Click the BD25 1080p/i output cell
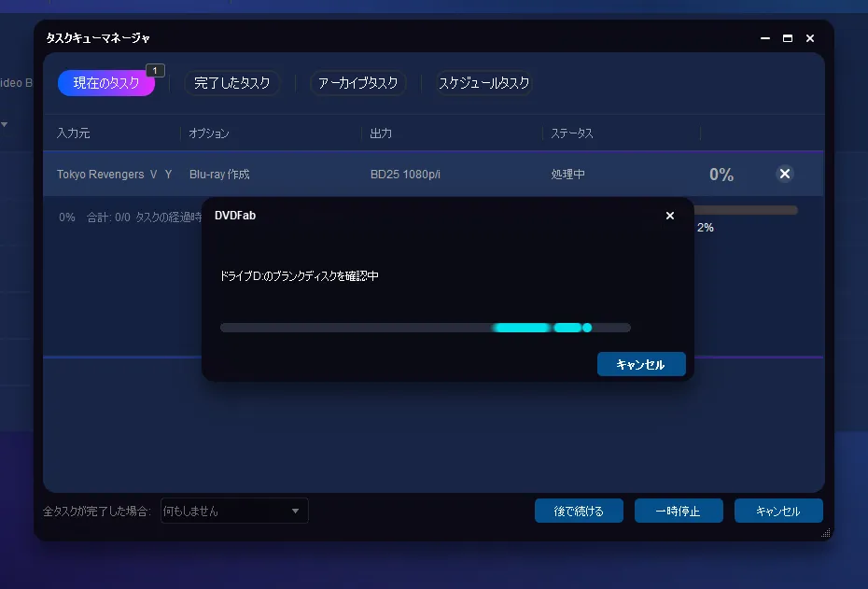 coord(405,175)
